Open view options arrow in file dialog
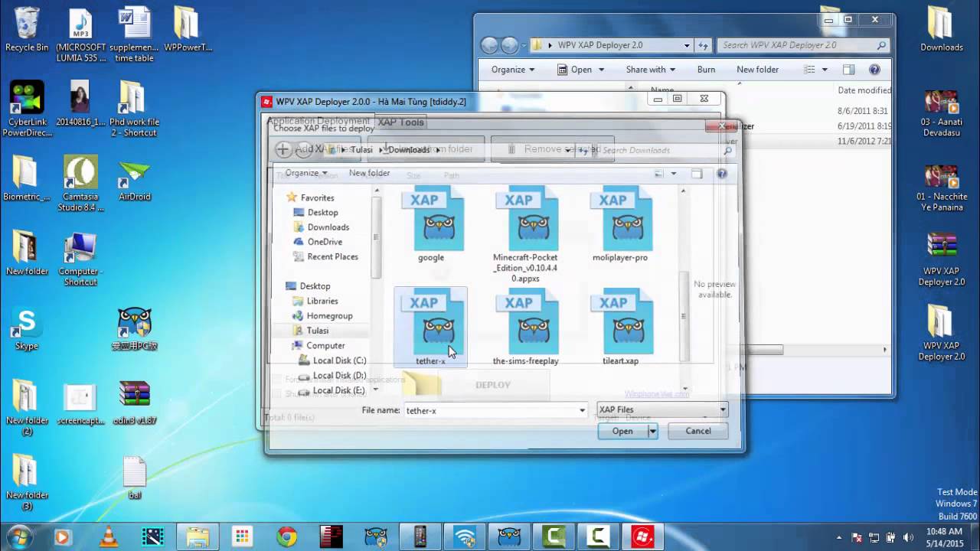This screenshot has height=551, width=980. [674, 174]
